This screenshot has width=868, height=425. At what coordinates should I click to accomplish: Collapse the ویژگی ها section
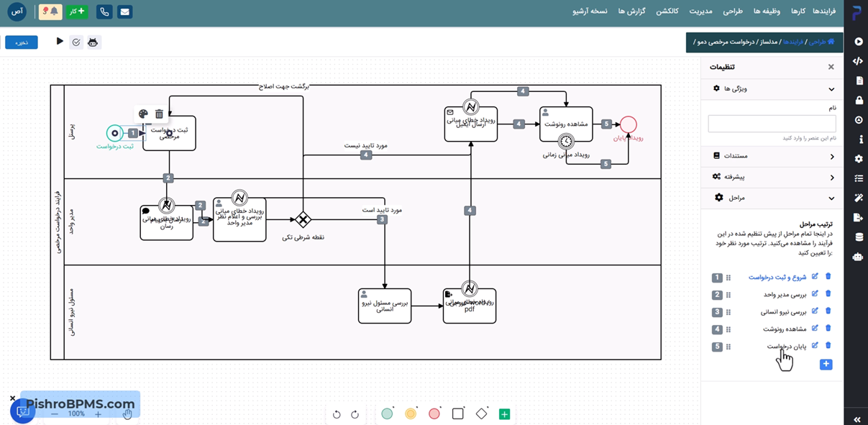coord(772,88)
